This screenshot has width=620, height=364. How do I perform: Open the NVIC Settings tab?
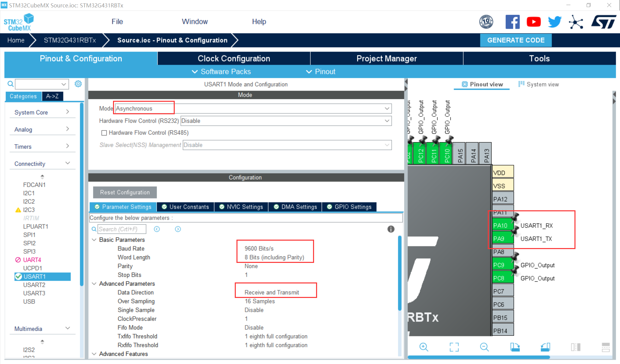click(241, 207)
